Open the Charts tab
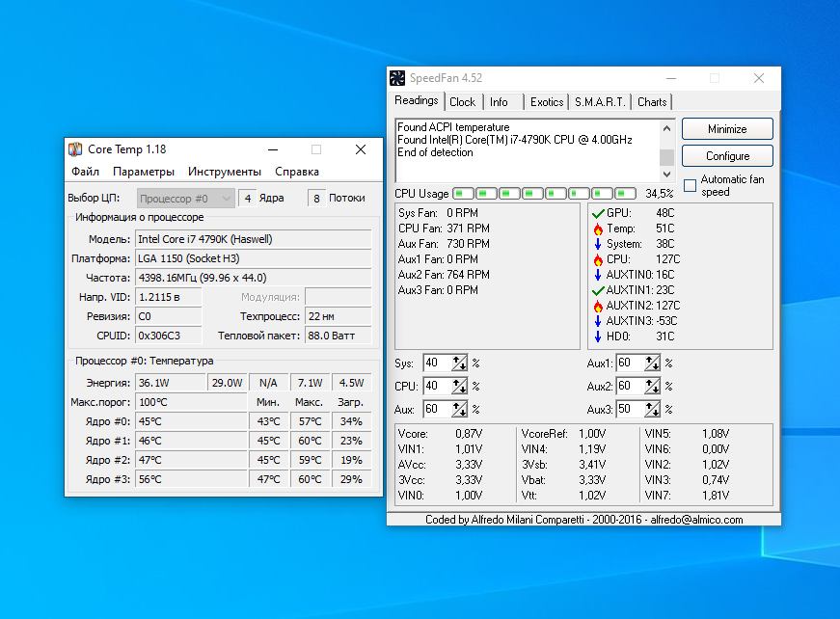This screenshot has height=619, width=840. (652, 102)
